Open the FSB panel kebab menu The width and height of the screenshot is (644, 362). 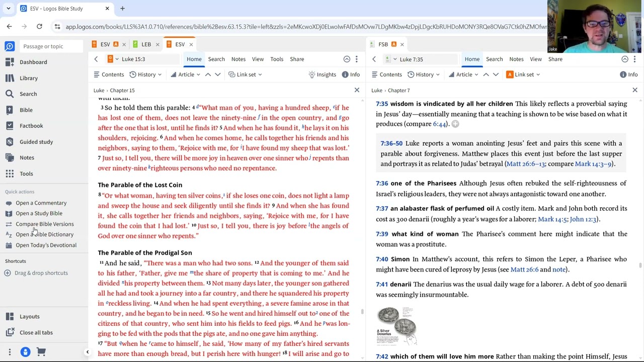point(635,59)
